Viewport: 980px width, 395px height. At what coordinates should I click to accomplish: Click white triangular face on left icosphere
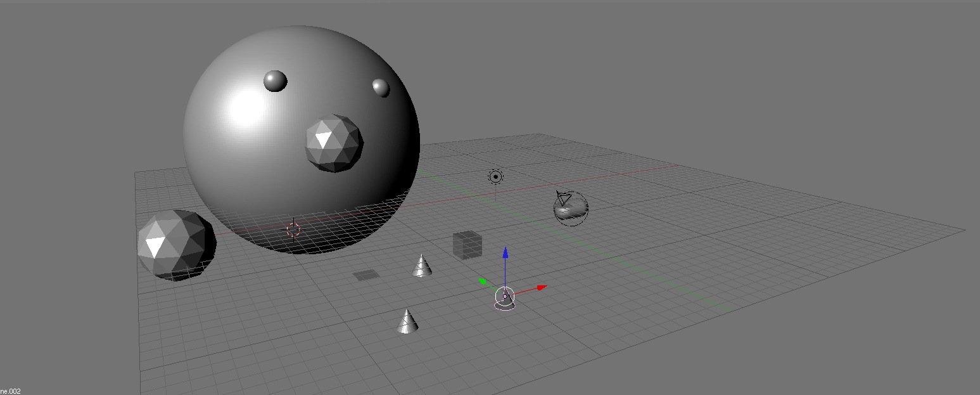(x=155, y=246)
